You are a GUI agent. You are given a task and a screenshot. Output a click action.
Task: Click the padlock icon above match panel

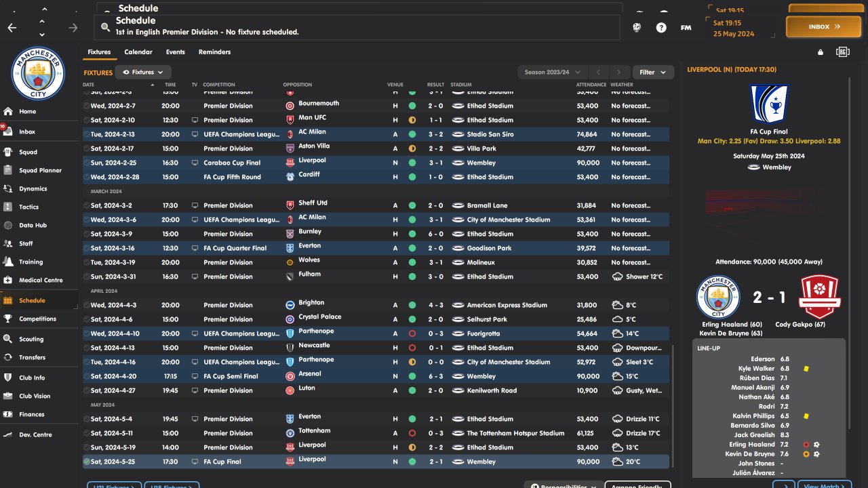pyautogui.click(x=821, y=52)
